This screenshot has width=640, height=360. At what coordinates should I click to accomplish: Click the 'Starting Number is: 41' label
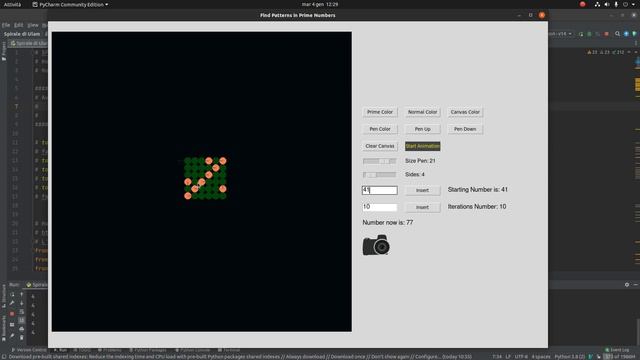pos(478,189)
